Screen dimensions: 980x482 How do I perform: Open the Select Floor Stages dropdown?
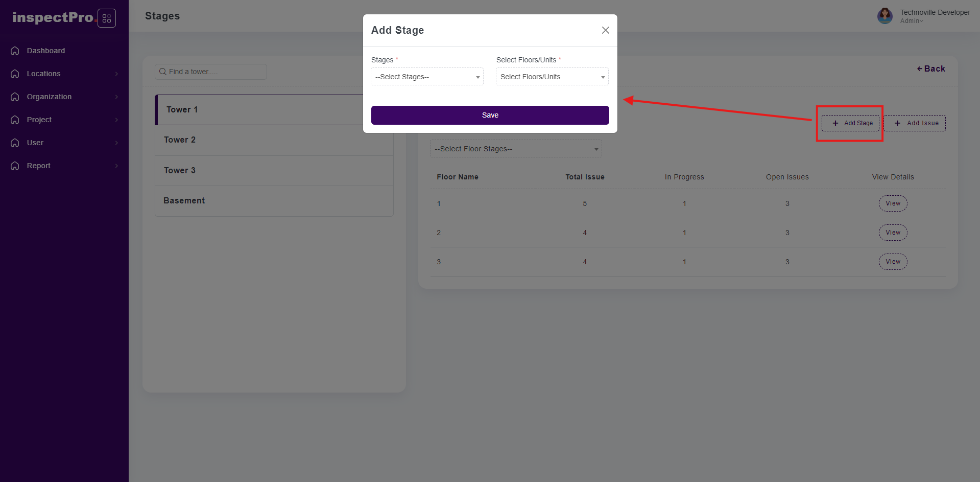pyautogui.click(x=516, y=149)
